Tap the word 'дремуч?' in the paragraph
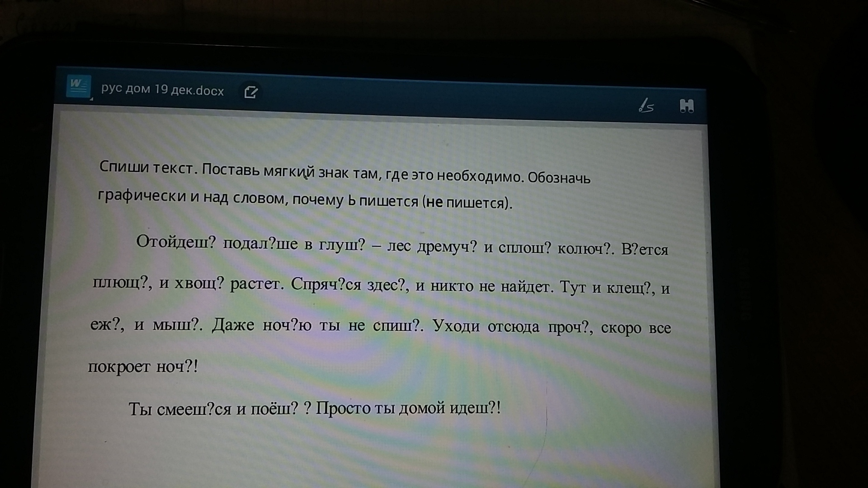This screenshot has height=488, width=868. (x=447, y=247)
